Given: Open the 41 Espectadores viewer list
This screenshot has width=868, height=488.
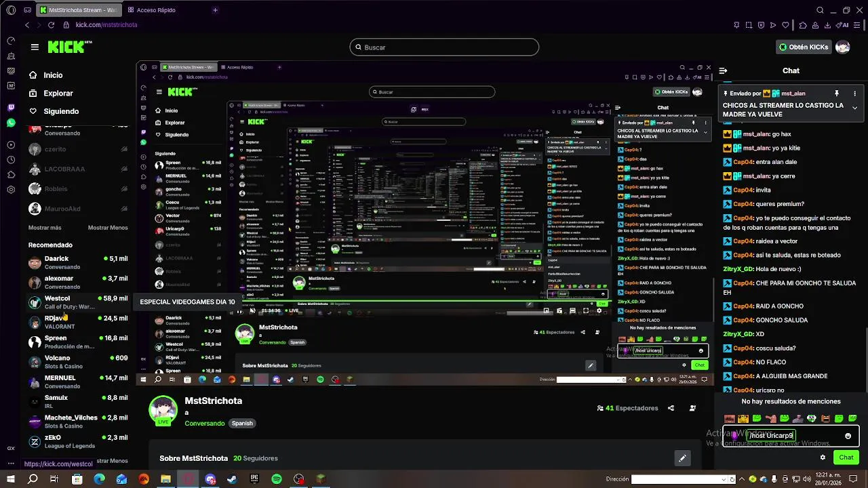Looking at the screenshot, I should (x=628, y=408).
